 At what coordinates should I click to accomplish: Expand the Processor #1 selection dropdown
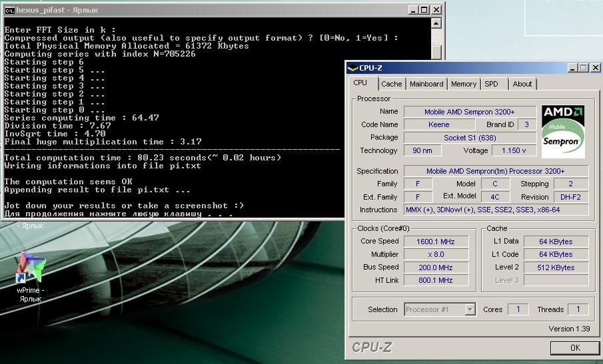(470, 309)
